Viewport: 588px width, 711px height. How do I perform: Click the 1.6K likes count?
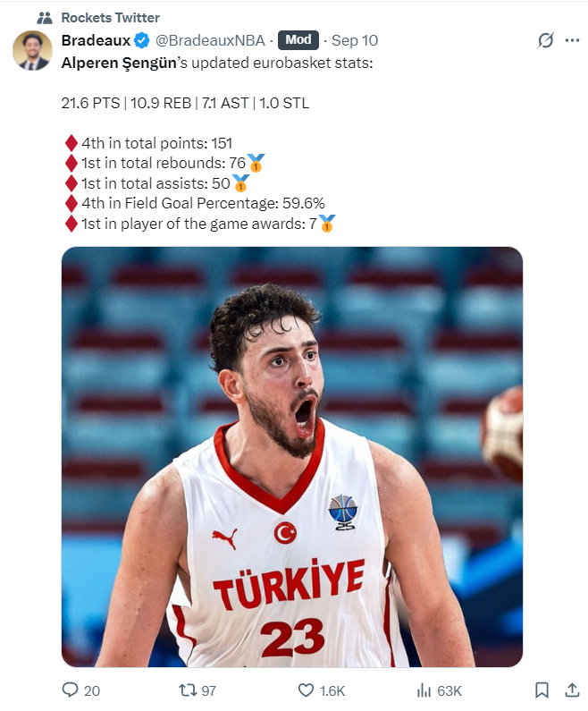click(332, 690)
